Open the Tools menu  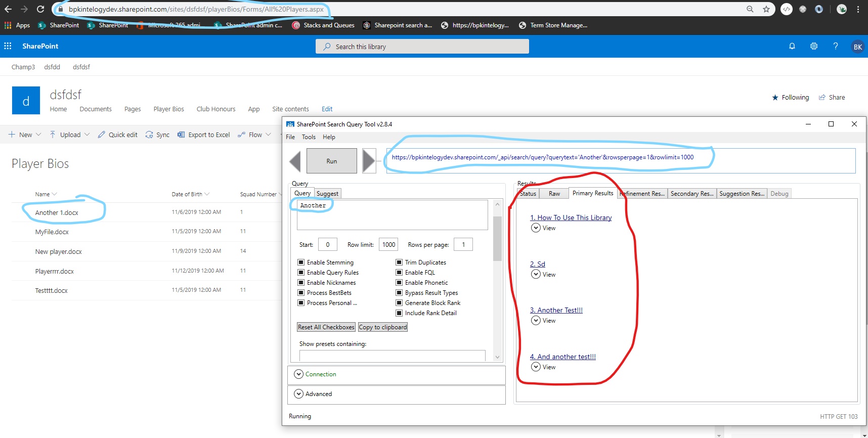pyautogui.click(x=309, y=137)
